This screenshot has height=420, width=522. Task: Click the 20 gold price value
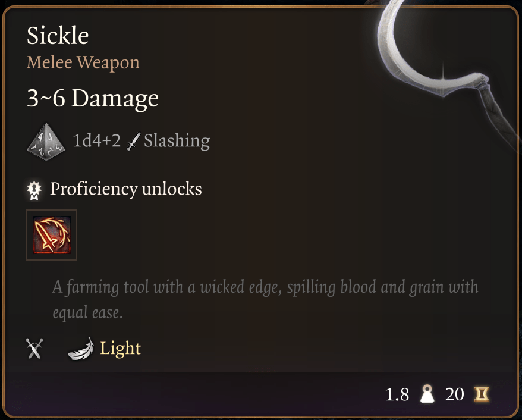click(455, 394)
